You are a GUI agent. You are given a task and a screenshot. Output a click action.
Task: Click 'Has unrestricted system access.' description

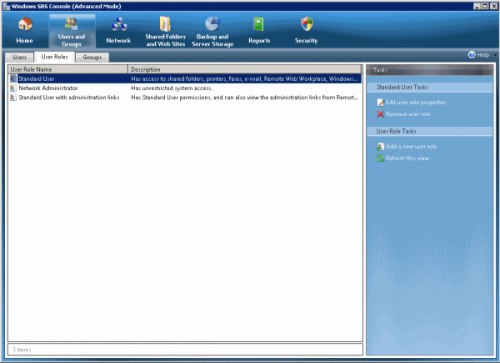coord(171,88)
